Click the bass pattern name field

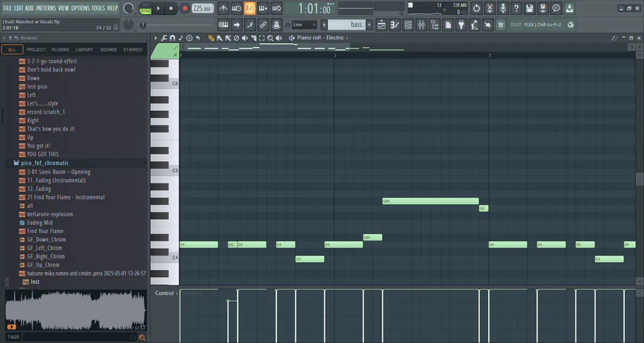pos(346,25)
